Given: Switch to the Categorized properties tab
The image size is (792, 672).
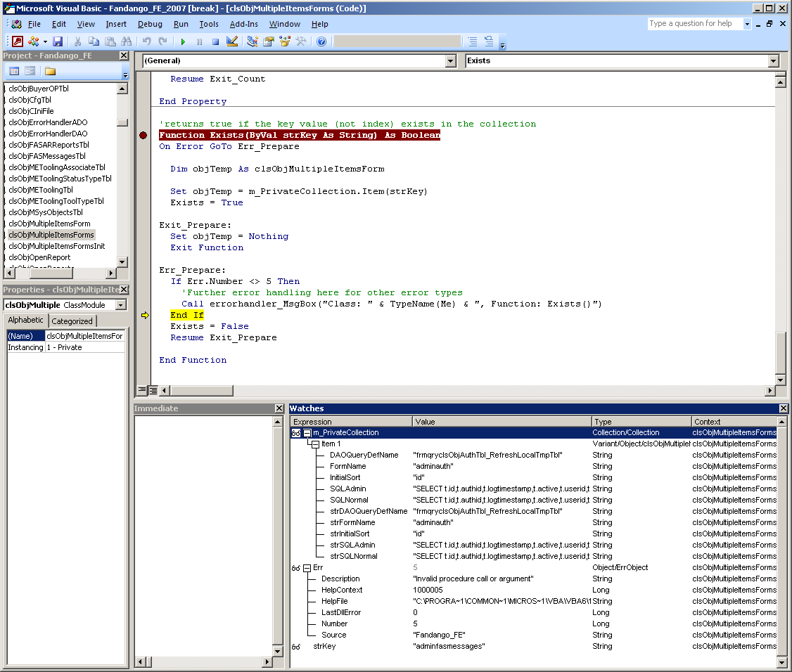Looking at the screenshot, I should coord(72,321).
